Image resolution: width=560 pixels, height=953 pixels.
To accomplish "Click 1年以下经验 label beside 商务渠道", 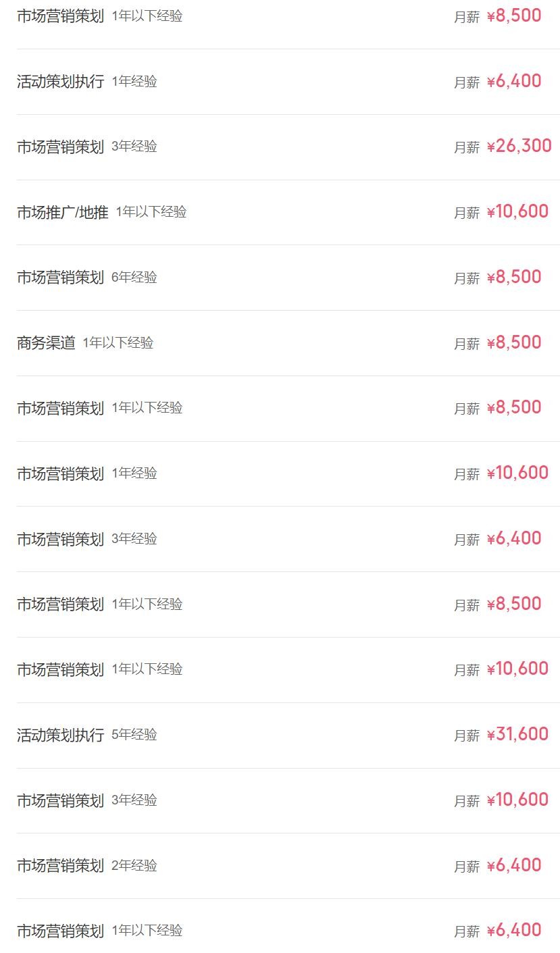I will [x=118, y=343].
